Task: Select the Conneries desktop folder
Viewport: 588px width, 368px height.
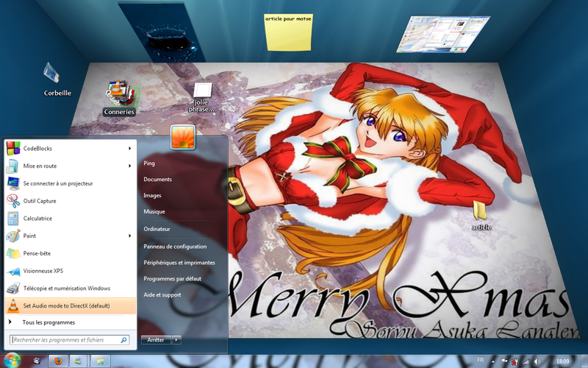Action: click(x=119, y=98)
